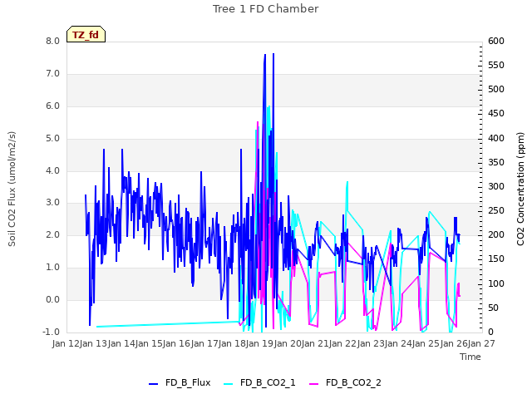Click the 400 right axis value
This screenshot has width=532, height=399.
tap(496, 139)
